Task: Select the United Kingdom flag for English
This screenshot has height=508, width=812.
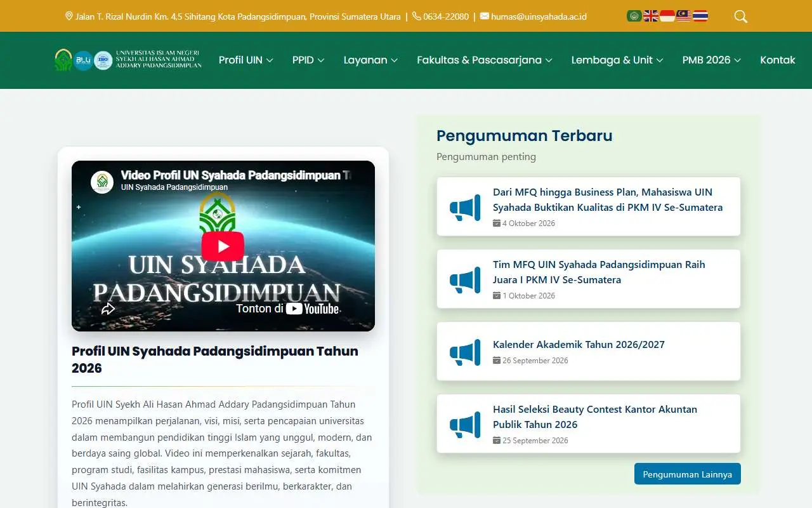Action: (x=651, y=16)
